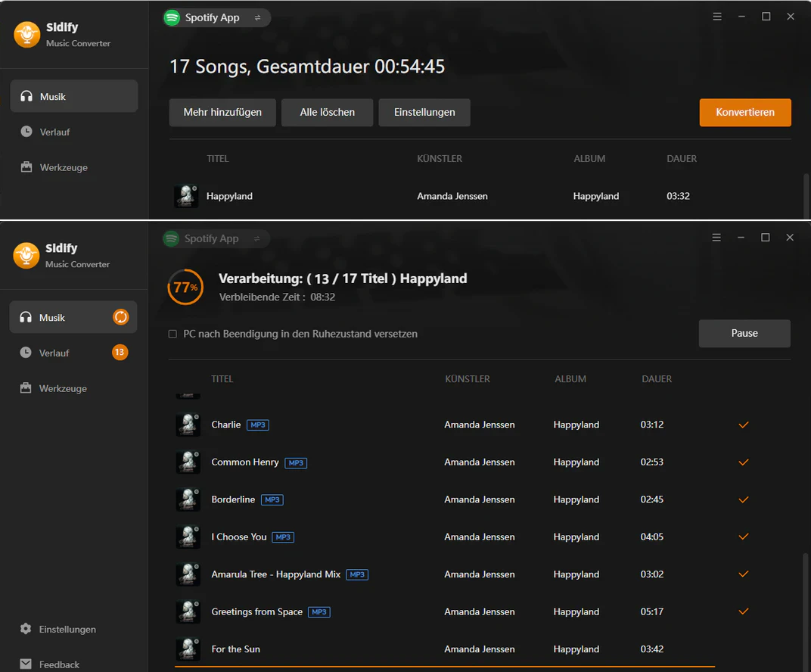Image resolution: width=811 pixels, height=672 pixels.
Task: Click the swap arrows icon beside Spotify App, upper window
Action: (257, 17)
